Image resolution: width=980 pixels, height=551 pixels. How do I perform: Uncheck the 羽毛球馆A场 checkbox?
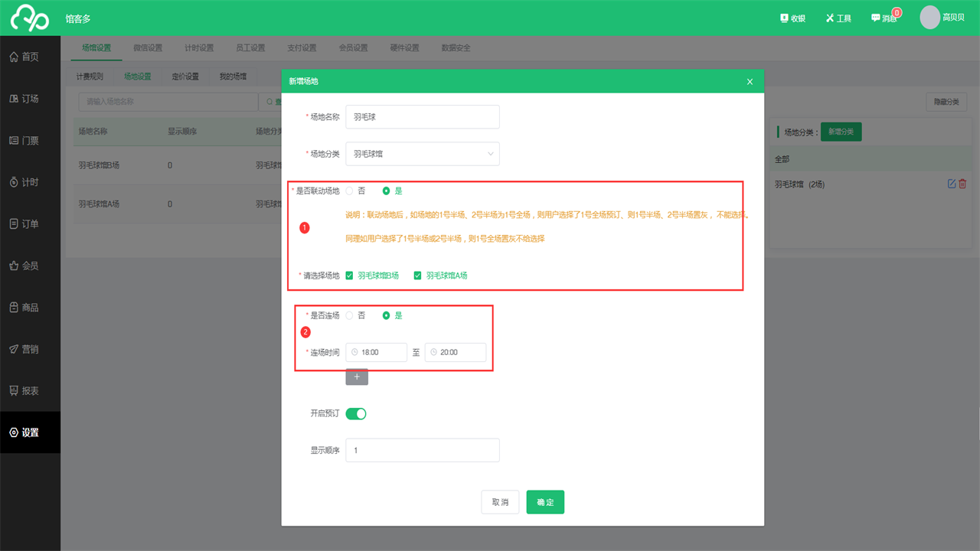pyautogui.click(x=418, y=275)
